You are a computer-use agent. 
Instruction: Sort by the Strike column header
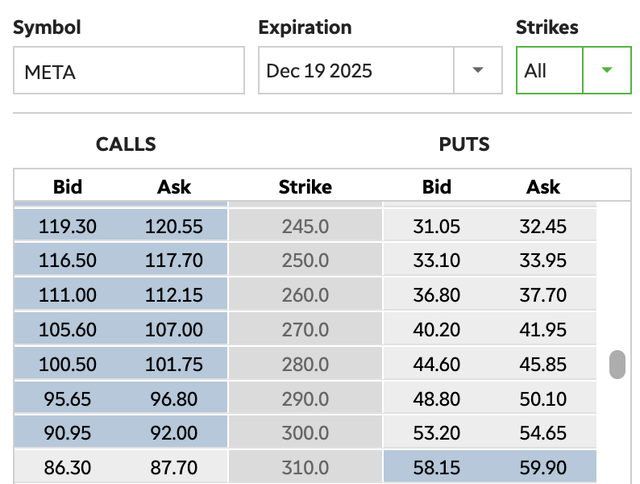[305, 187]
